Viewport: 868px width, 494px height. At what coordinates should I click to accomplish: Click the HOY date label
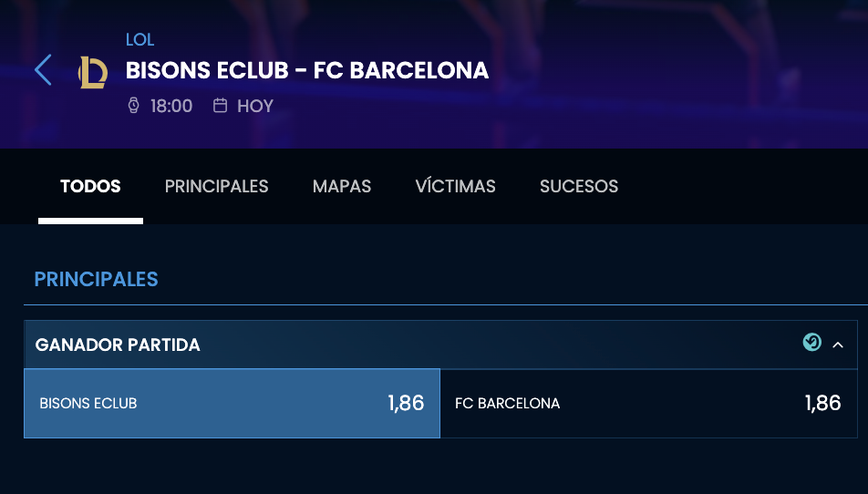(255, 106)
